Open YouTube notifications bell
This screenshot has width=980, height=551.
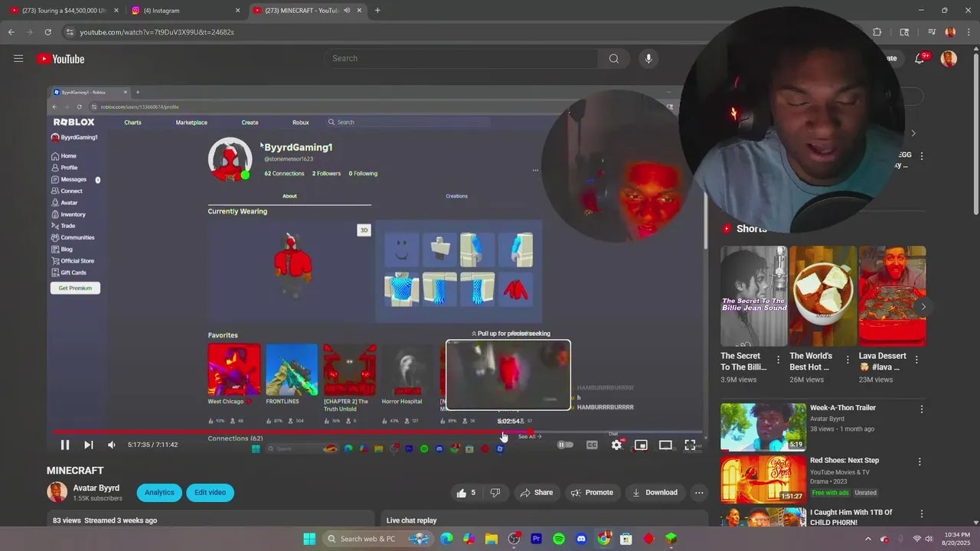pyautogui.click(x=920, y=59)
